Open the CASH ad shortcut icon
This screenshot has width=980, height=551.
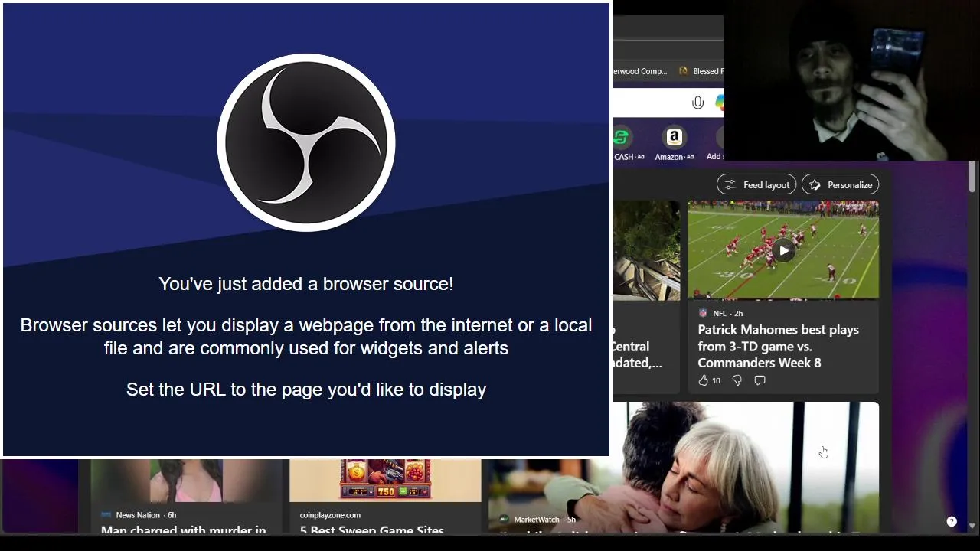click(x=622, y=138)
